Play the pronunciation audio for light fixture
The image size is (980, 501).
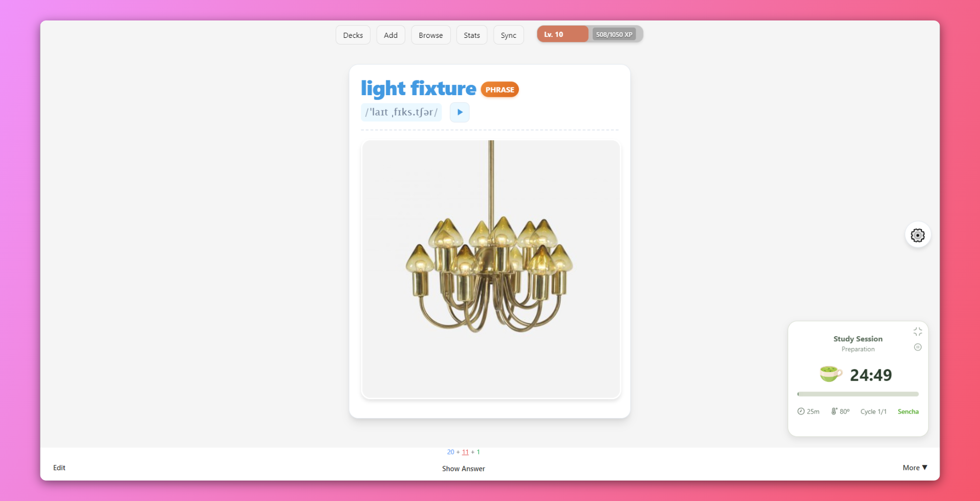(460, 112)
